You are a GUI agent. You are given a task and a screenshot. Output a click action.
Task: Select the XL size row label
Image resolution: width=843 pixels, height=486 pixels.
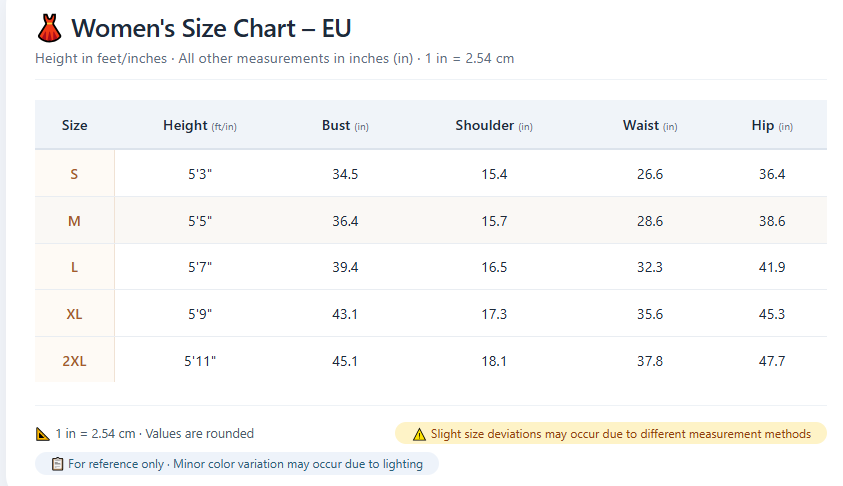74,314
